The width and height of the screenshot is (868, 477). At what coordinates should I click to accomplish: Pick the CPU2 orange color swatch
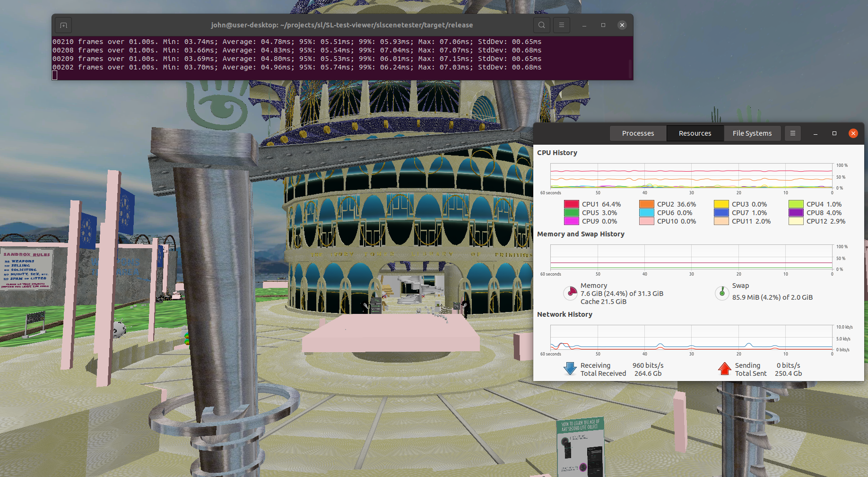pos(647,204)
